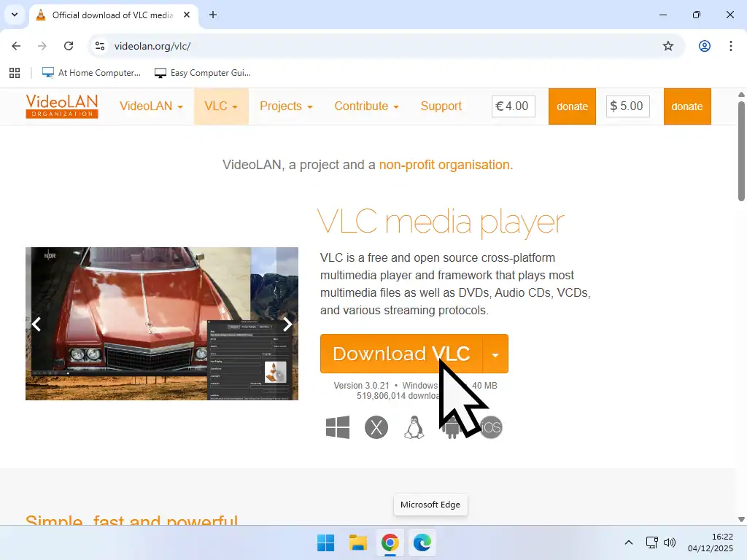Click the euro donate button
Image resolution: width=747 pixels, height=560 pixels.
(x=572, y=106)
